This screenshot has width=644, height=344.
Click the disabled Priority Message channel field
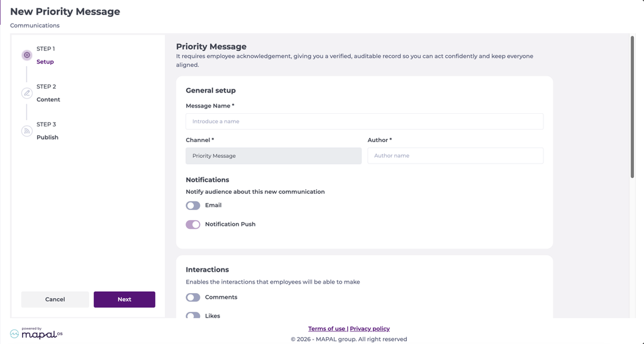[x=274, y=155]
